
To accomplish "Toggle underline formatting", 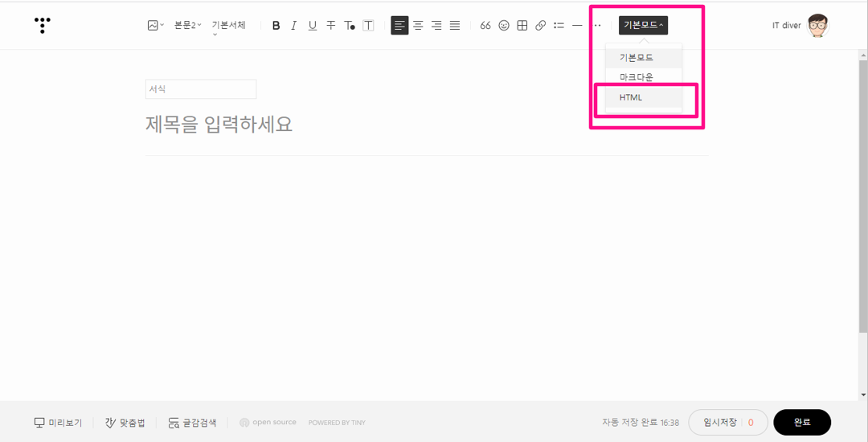I will [312, 26].
